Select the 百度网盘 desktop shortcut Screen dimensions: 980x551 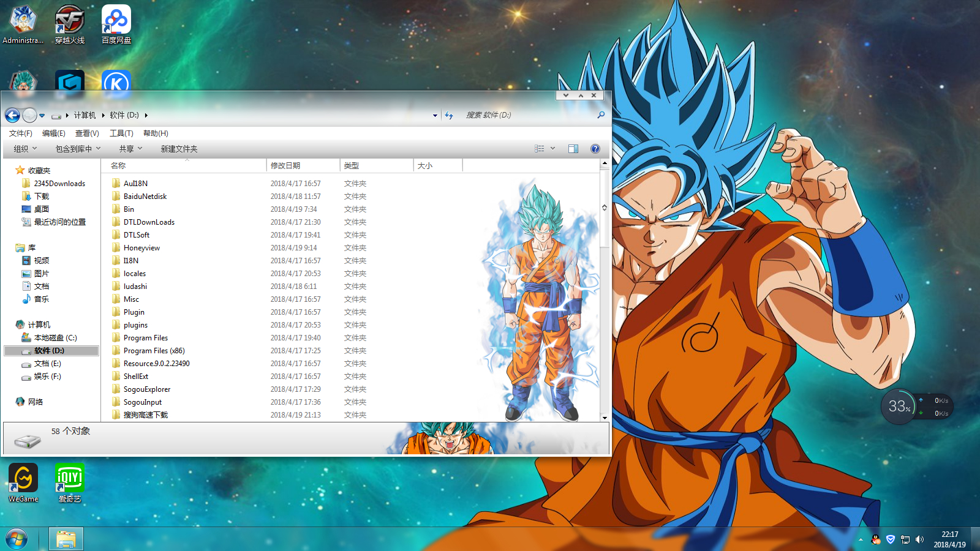tap(116, 24)
